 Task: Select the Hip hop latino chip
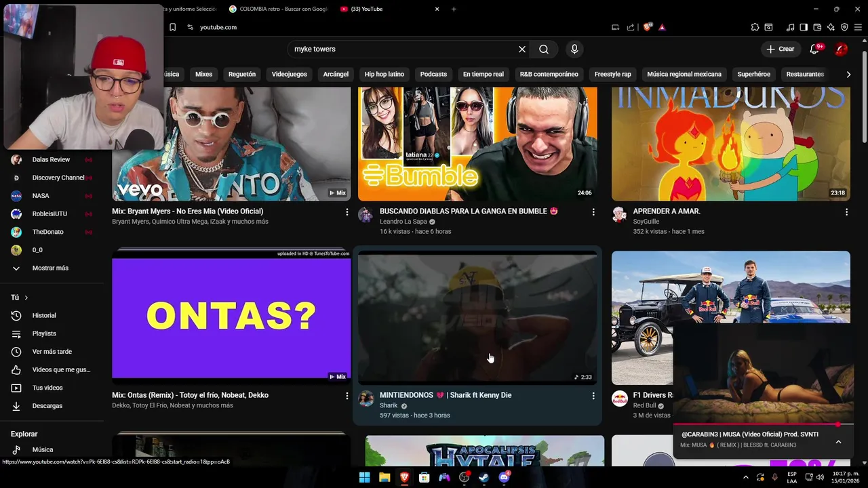coord(384,74)
